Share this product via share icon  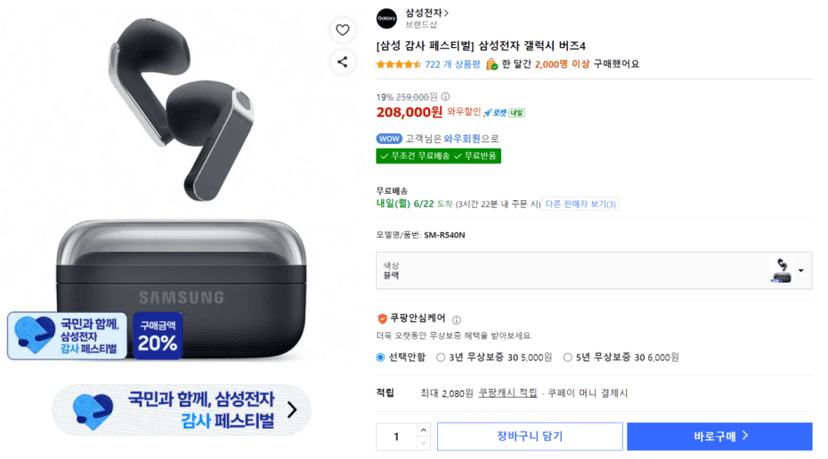click(x=342, y=62)
